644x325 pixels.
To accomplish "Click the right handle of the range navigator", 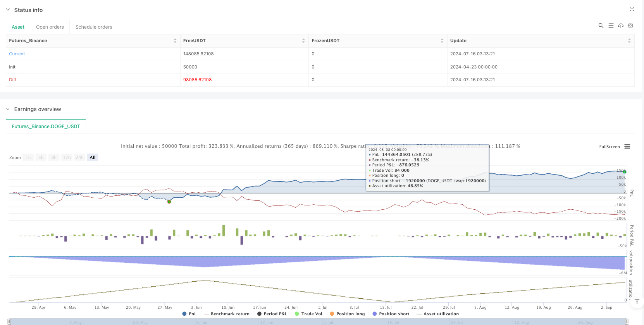I will point(626,322).
